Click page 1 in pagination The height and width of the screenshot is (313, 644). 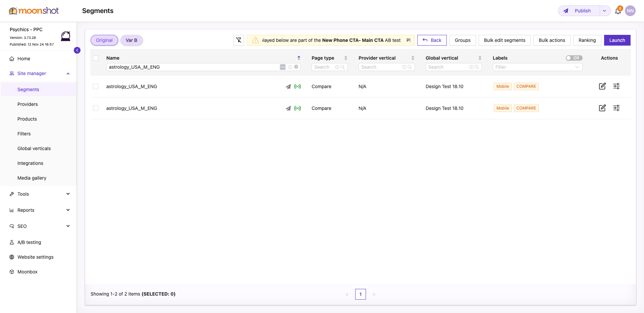click(361, 294)
